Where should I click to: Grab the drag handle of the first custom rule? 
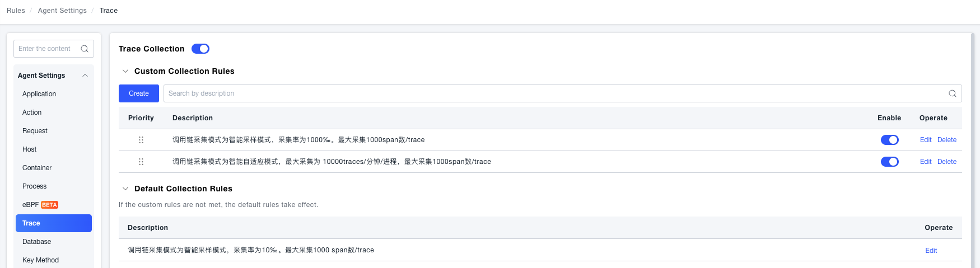(141, 140)
